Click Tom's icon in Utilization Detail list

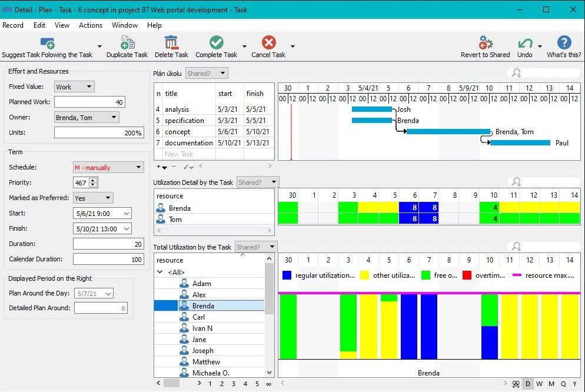coord(161,219)
